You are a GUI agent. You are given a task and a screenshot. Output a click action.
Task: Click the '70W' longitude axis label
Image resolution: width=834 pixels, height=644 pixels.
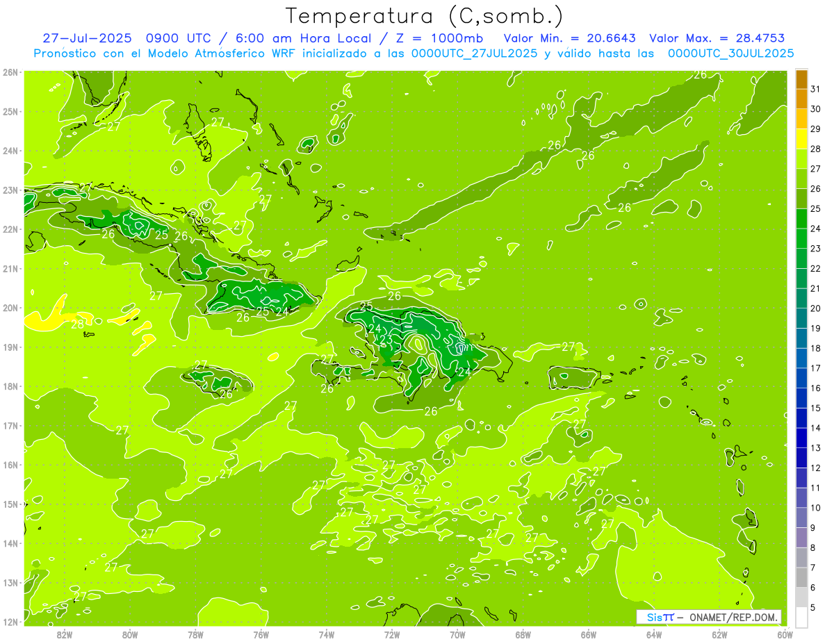point(457,634)
